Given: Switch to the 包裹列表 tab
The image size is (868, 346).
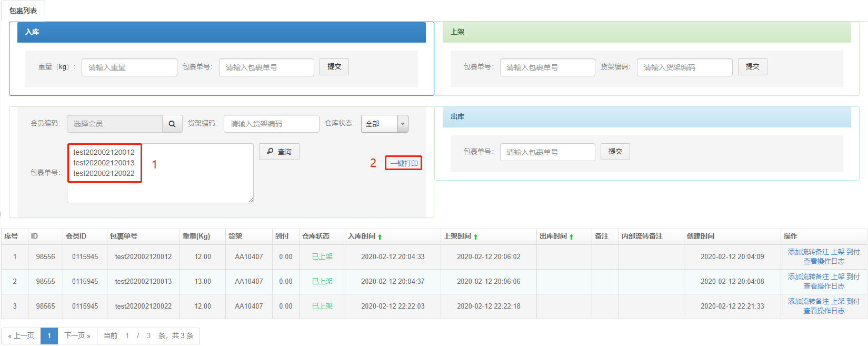Looking at the screenshot, I should pos(23,11).
